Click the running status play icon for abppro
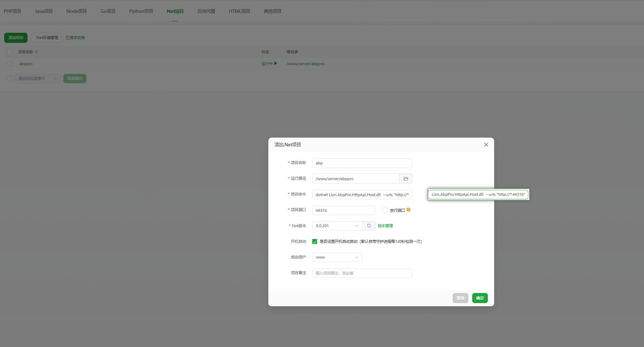This screenshot has height=347, width=644. pos(276,63)
